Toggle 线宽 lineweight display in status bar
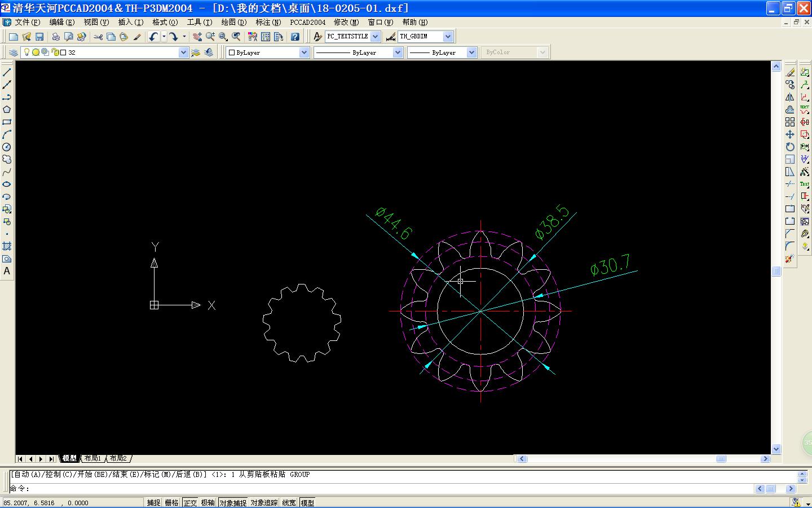Viewport: 812px width, 508px height. coord(289,502)
